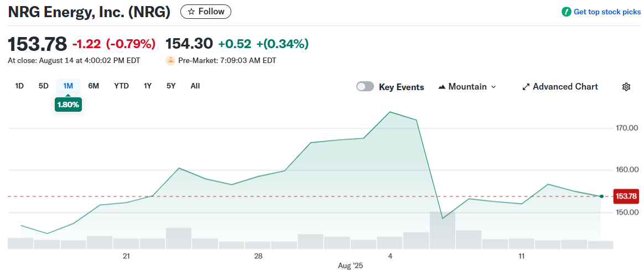Click the 11 date axis label
Image resolution: width=644 pixels, height=271 pixels.
(x=522, y=256)
